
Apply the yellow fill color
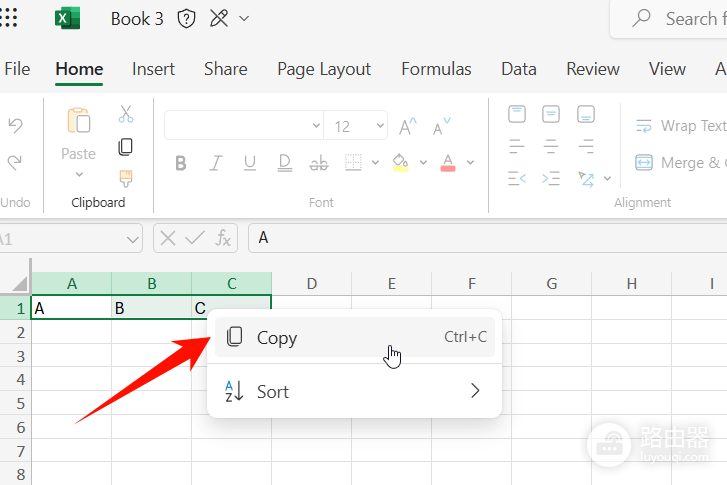coord(401,163)
